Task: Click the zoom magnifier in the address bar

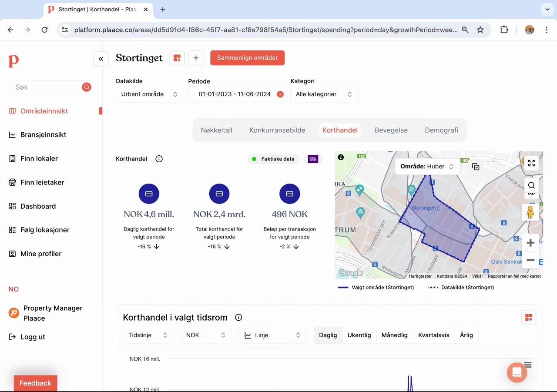Action: [465, 30]
